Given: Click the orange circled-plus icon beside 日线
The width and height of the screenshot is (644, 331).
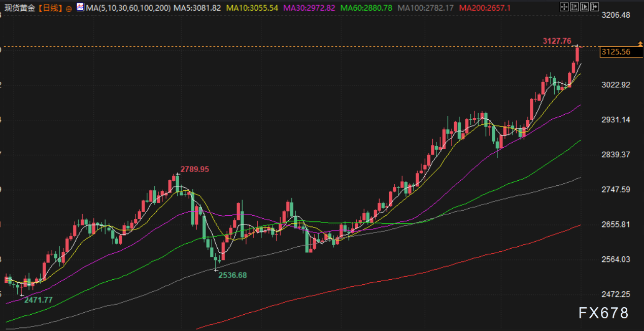Looking at the screenshot, I should point(69,9).
